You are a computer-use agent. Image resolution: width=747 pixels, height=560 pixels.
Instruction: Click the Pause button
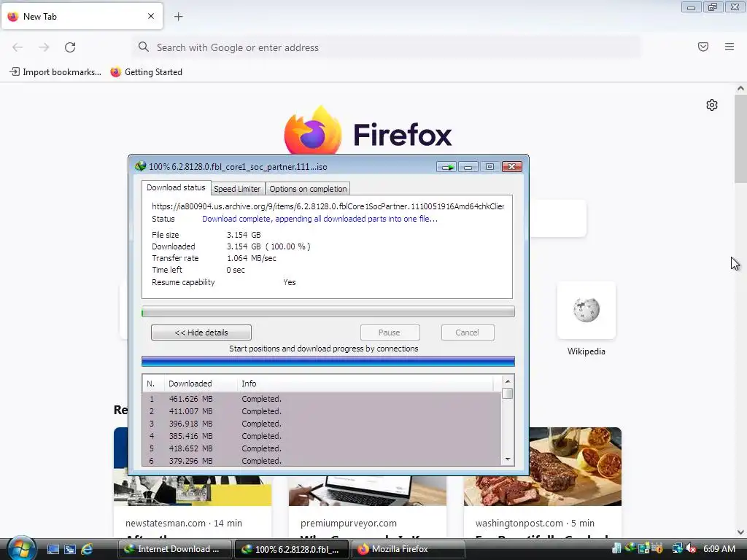click(390, 332)
